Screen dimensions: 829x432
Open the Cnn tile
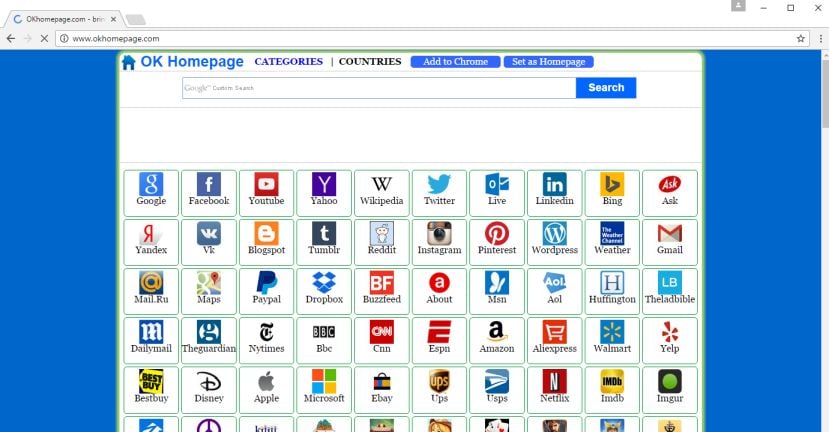tap(382, 341)
